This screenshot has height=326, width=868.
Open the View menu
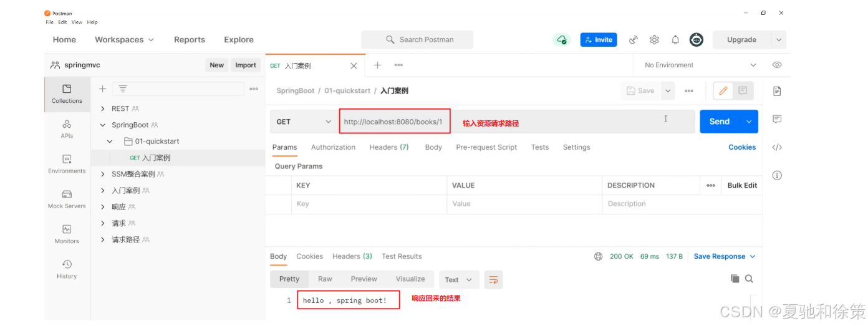click(77, 22)
